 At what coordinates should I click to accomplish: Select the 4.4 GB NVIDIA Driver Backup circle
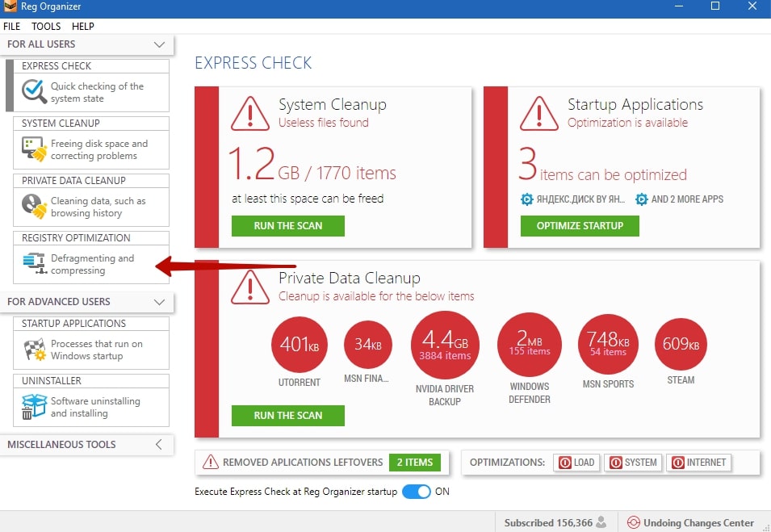[445, 345]
